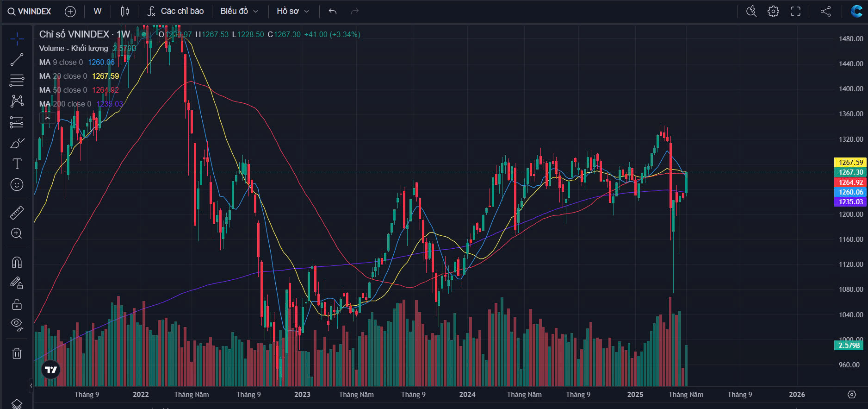Click the 2026 label on time axis
868x409 pixels.
[797, 395]
